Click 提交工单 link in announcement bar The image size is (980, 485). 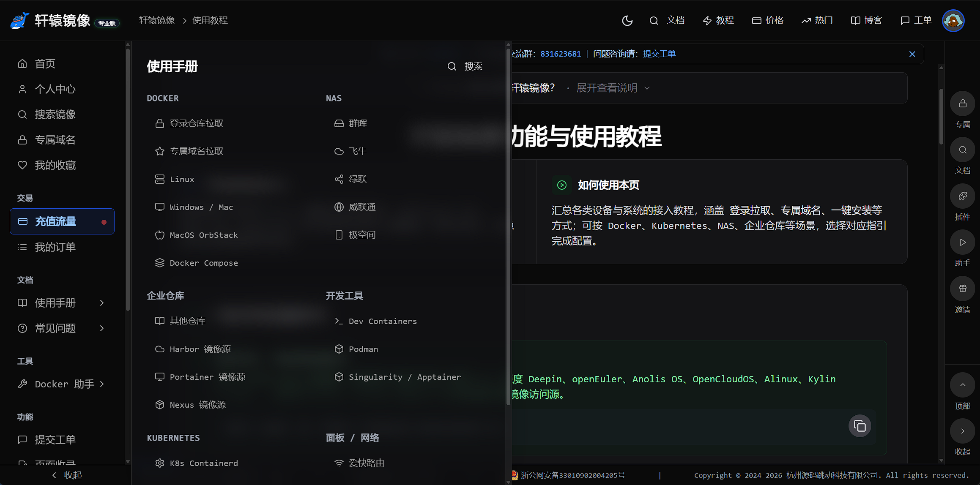pos(659,54)
